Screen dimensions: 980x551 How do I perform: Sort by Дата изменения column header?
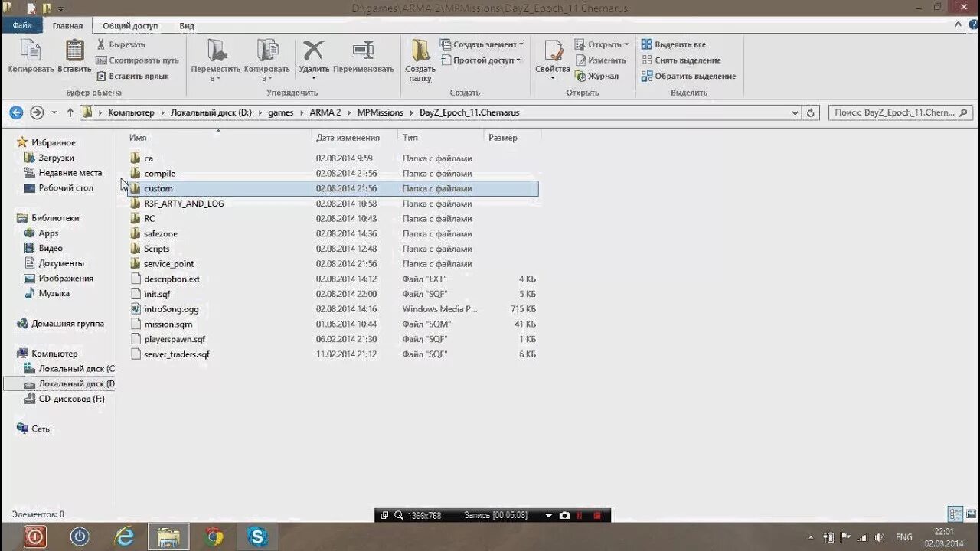tap(348, 138)
